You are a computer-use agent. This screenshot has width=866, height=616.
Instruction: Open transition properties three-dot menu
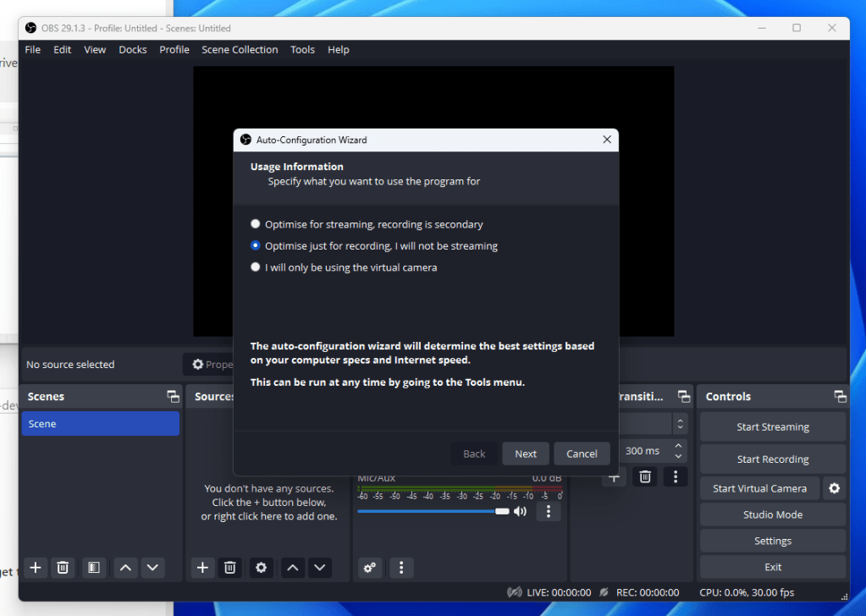pos(676,477)
